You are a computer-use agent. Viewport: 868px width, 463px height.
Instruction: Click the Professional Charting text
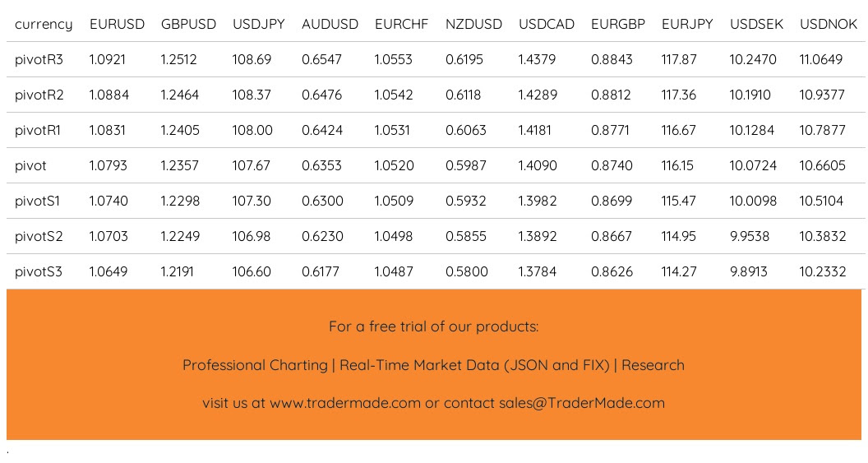point(255,365)
